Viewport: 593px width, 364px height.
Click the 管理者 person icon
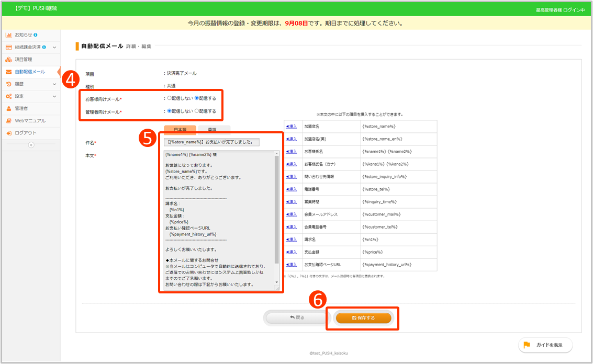coord(8,108)
